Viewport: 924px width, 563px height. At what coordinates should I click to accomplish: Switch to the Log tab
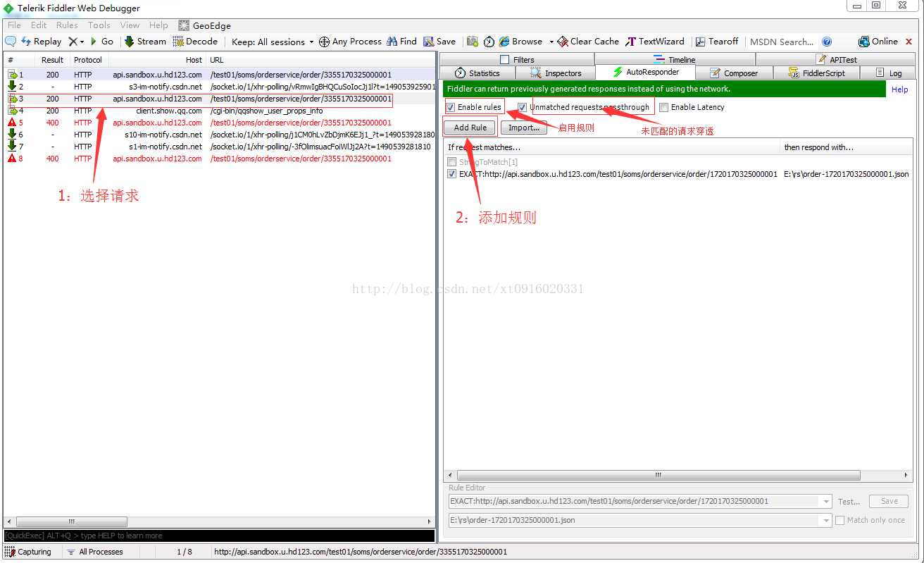coord(887,73)
